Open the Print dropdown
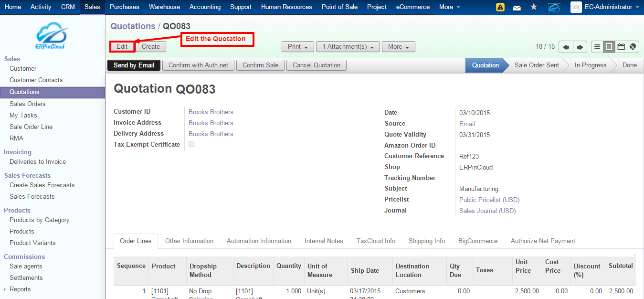Image resolution: width=644 pixels, height=299 pixels. tap(298, 47)
